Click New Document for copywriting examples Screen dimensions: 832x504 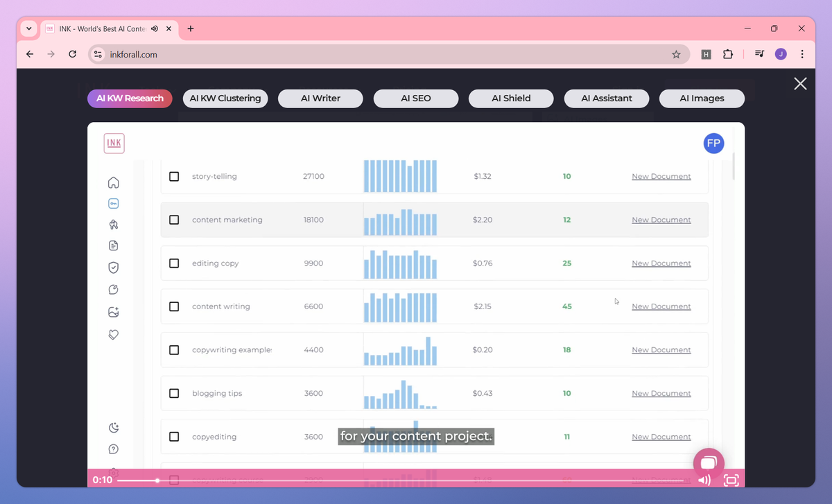coord(661,350)
